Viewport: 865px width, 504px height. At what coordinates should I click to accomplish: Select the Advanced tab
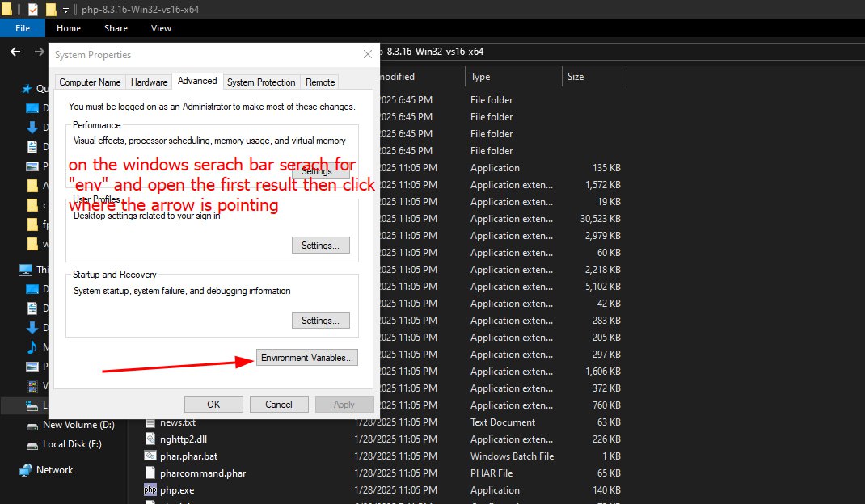(197, 81)
